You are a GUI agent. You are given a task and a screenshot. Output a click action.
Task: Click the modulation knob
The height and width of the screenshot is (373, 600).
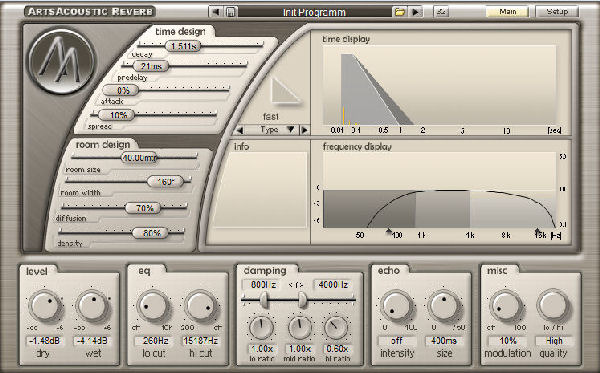coord(505,306)
